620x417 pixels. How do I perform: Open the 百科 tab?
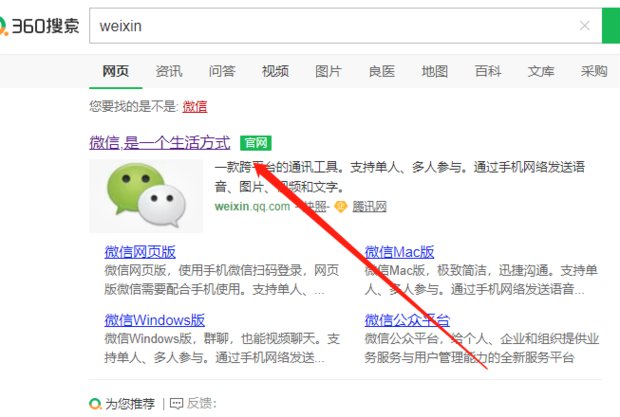coord(488,71)
